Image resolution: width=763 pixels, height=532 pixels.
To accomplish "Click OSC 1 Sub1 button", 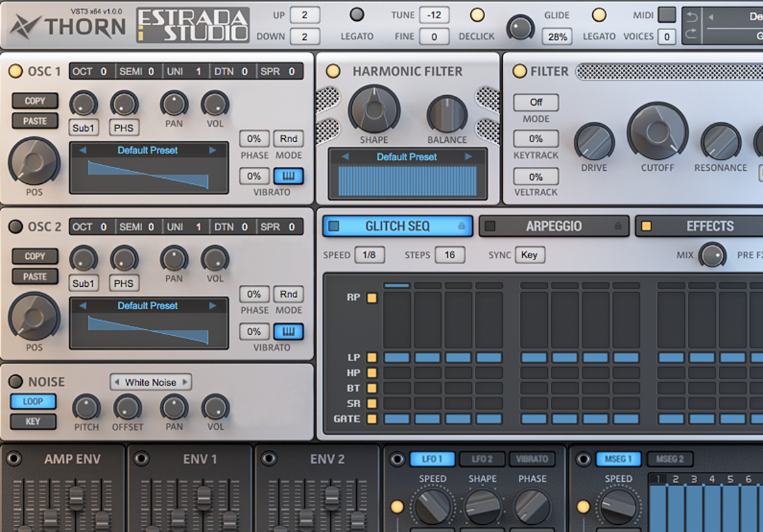I will 83,128.
